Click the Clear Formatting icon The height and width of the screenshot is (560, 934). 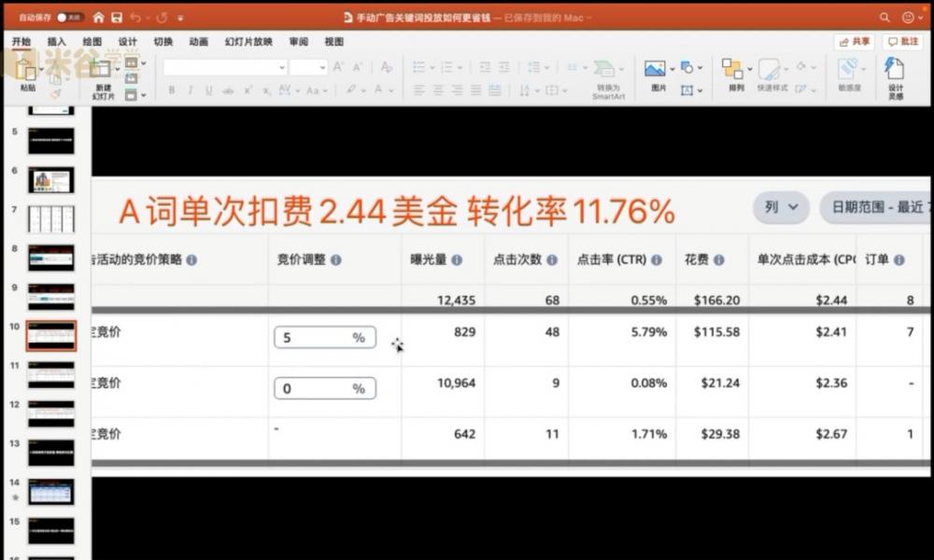tap(386, 66)
